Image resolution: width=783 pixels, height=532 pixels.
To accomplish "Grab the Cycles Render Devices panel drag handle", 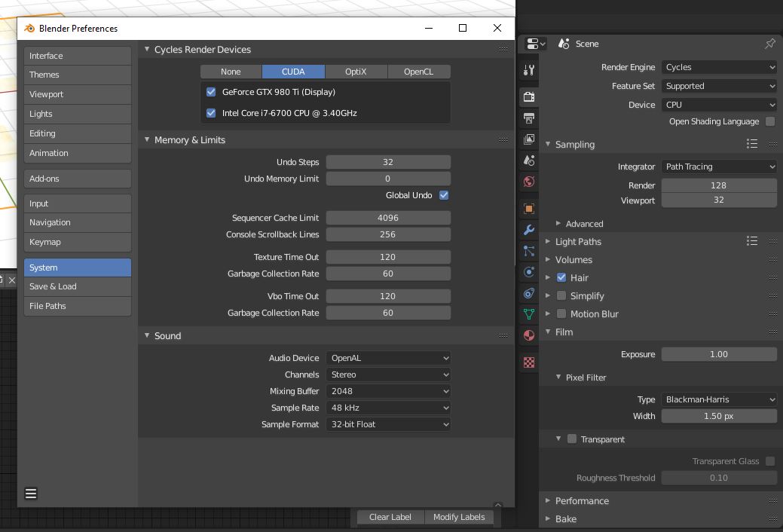I will (x=503, y=49).
